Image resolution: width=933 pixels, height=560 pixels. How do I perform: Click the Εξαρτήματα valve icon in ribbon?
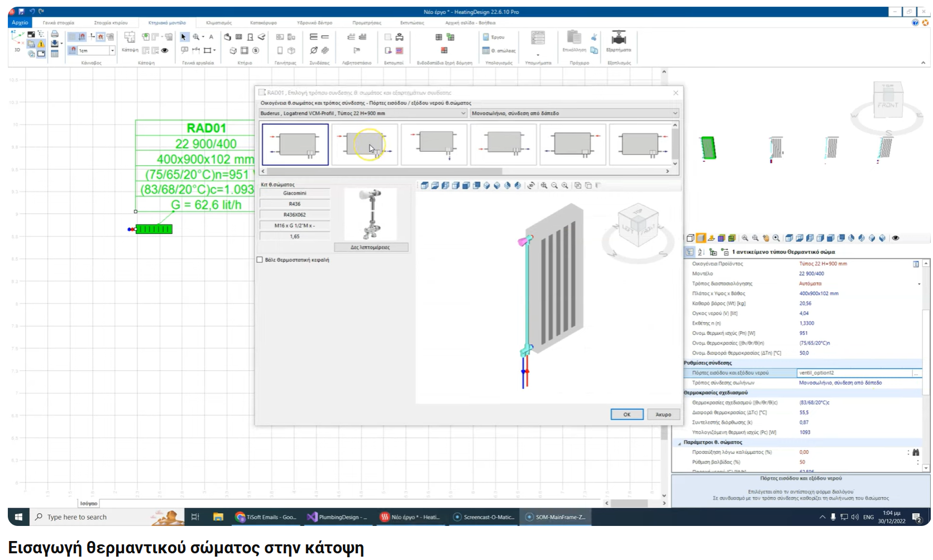[x=619, y=38]
